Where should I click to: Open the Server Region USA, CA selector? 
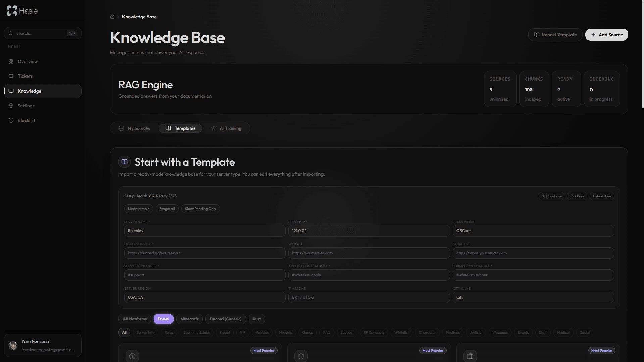[x=204, y=297]
